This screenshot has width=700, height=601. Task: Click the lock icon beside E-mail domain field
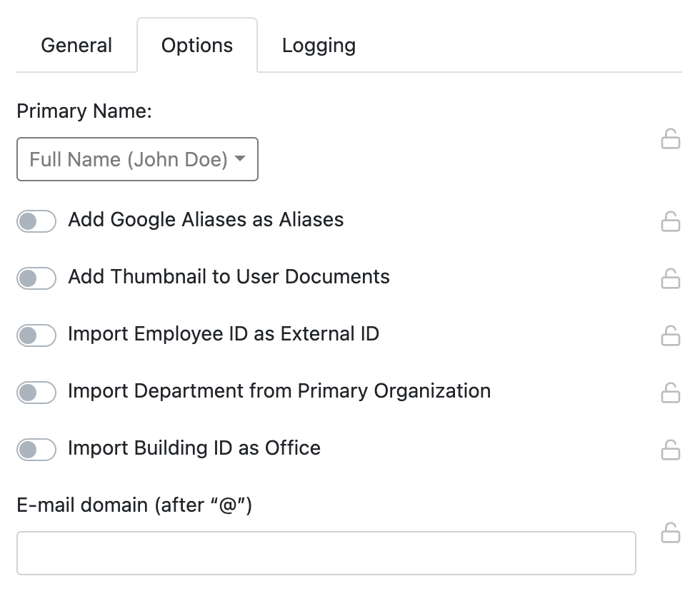click(x=671, y=533)
